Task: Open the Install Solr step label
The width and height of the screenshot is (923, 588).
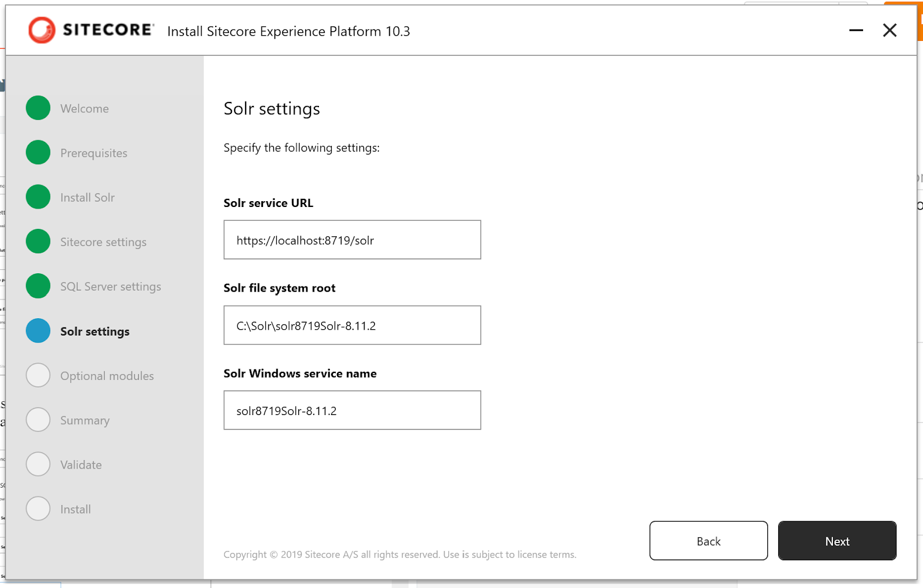Action: coord(87,198)
